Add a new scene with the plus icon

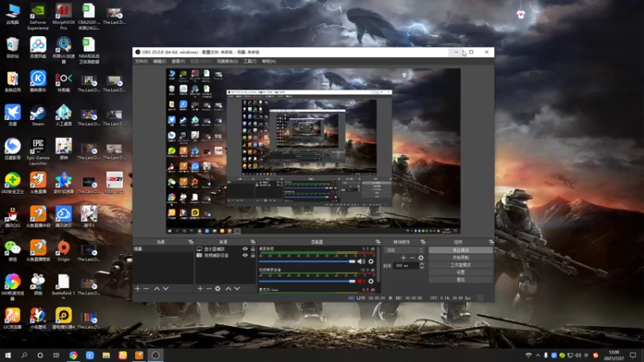click(138, 289)
